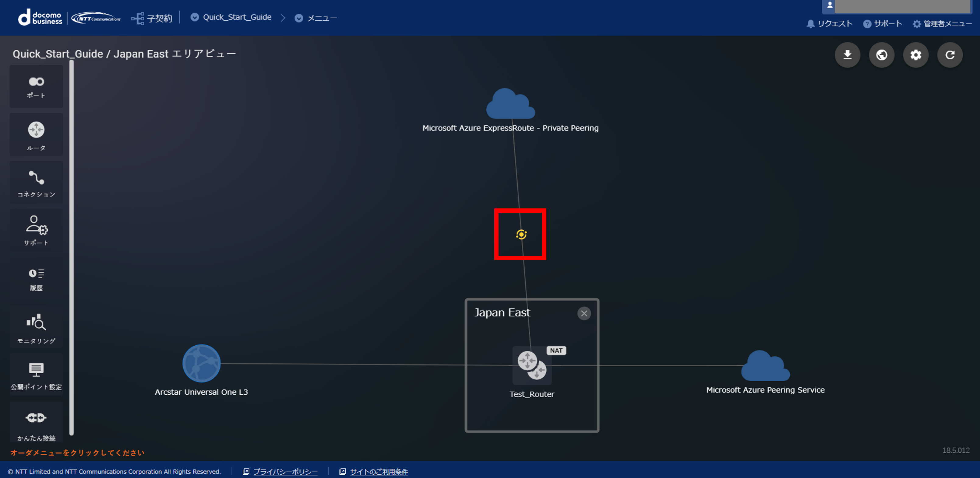Click the Japan East box title

coord(502,312)
